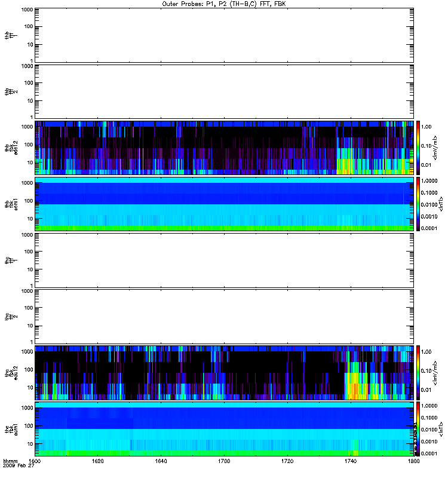Select the 'thb fff 2' panel label
448x478 pixels.
click(x=11, y=92)
